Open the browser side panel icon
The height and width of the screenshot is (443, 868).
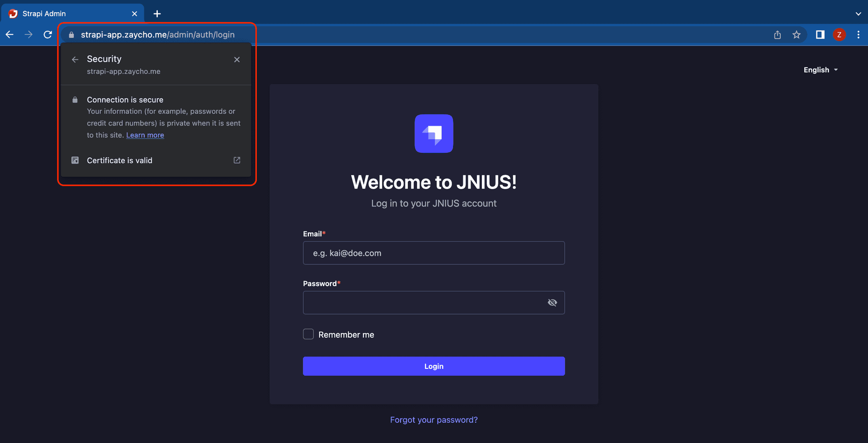pyautogui.click(x=820, y=35)
